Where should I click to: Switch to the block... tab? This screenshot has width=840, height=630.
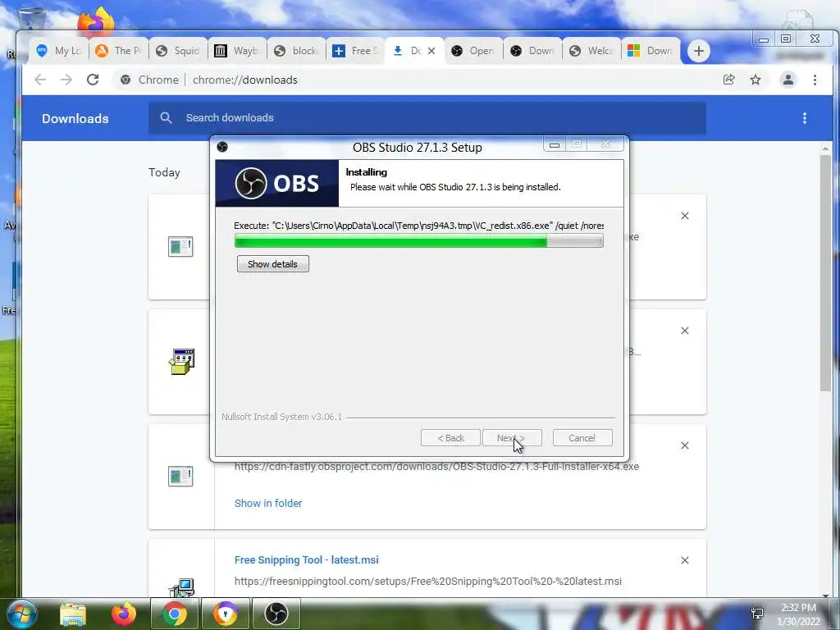coord(295,51)
